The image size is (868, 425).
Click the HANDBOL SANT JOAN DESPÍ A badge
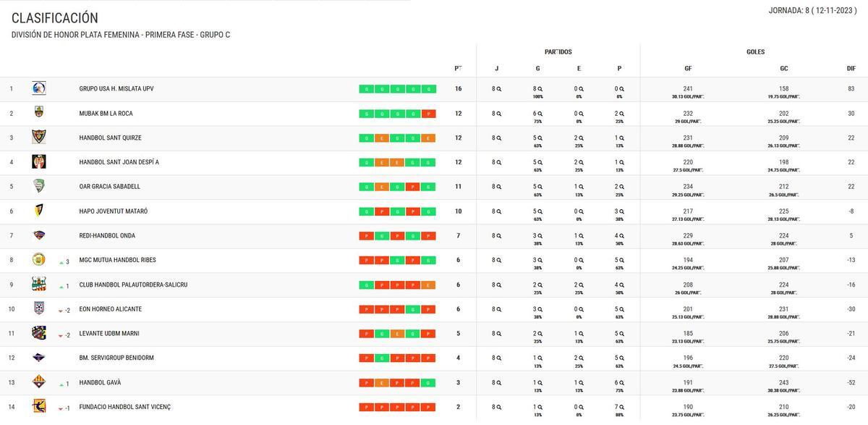point(38,161)
